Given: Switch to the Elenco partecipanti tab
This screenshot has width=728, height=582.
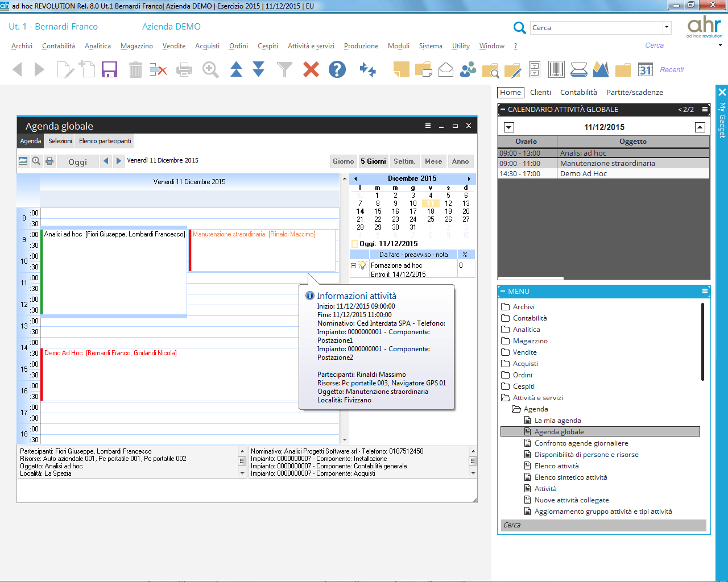Looking at the screenshot, I should [x=105, y=141].
